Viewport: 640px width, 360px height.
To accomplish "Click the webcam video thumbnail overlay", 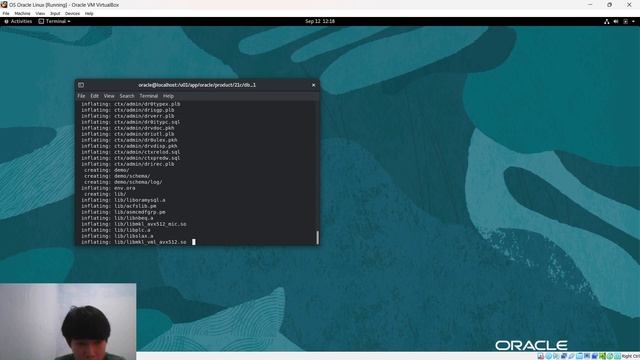I will pyautogui.click(x=68, y=322).
